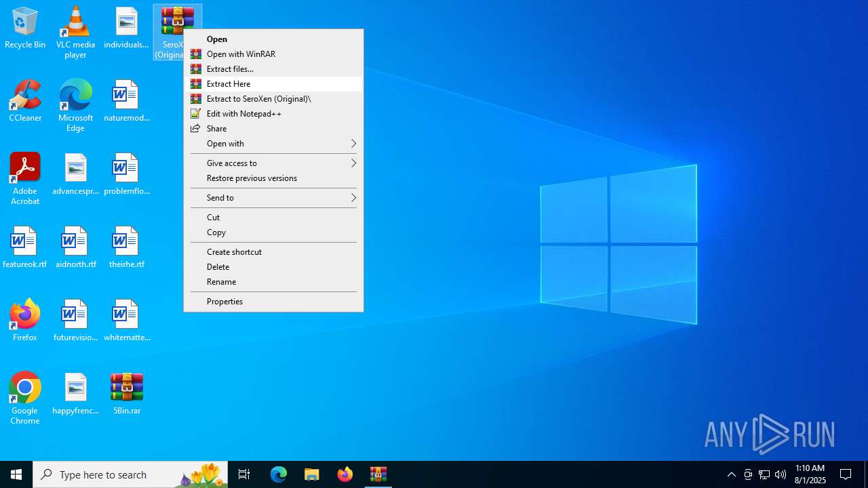Open the Recycle Bin desktop icon
This screenshot has height=488, width=868.
point(25,28)
